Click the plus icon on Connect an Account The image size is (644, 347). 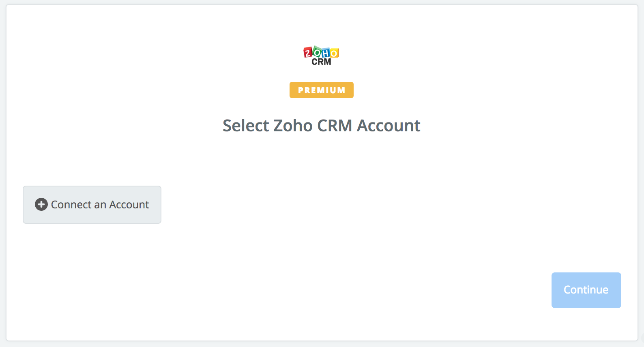pyautogui.click(x=41, y=204)
